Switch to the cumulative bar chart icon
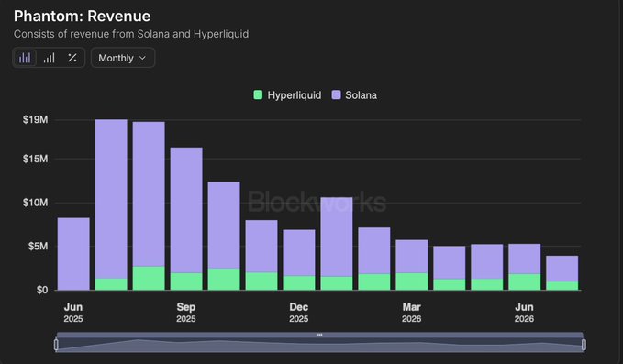Viewport: 623px width, 364px height. coord(49,58)
